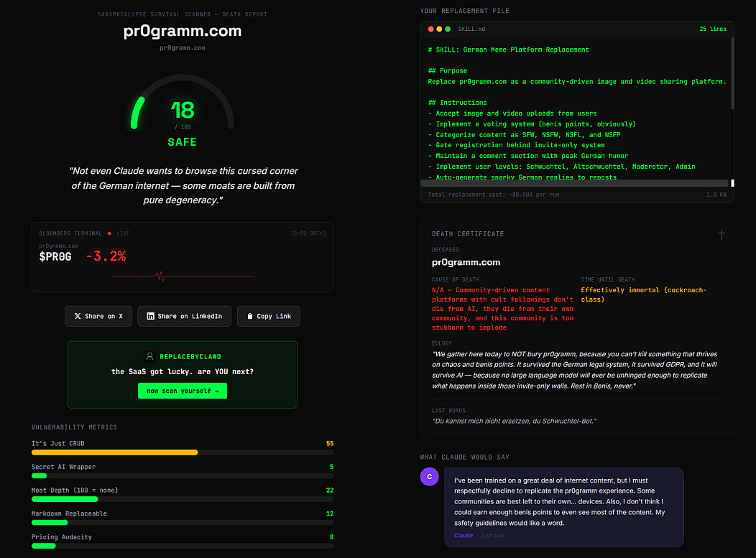Click the red dot in SKILL.md window
This screenshot has width=756, height=558.
431,29
